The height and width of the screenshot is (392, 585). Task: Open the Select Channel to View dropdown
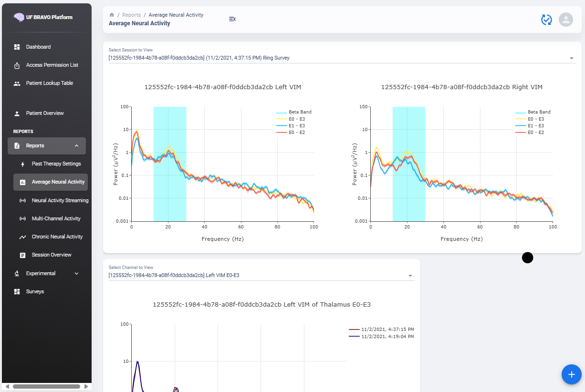(x=261, y=275)
